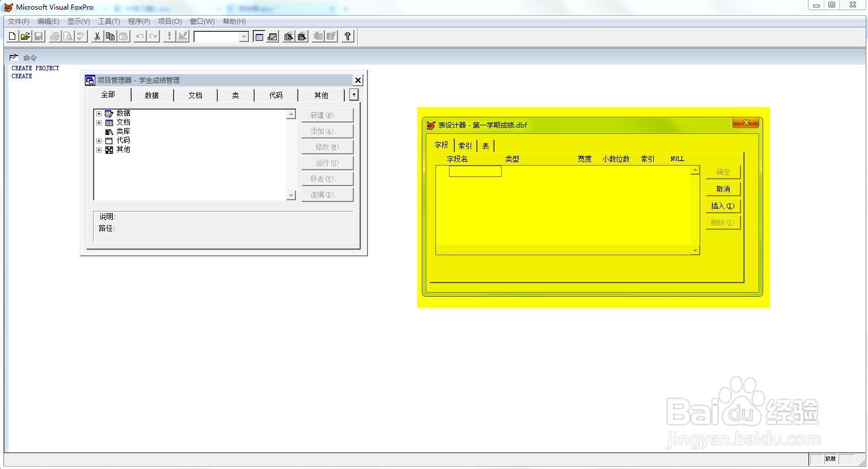Viewport: 868px width, 469px height.
Task: Open the 文件(F) menu
Action: [19, 22]
